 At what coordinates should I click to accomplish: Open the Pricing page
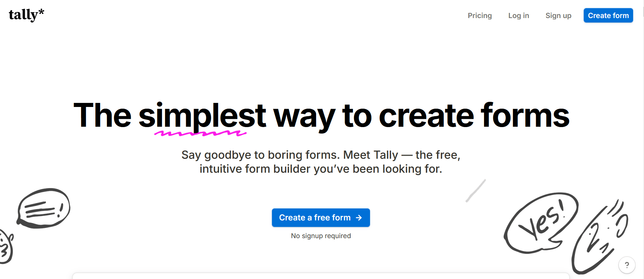(480, 16)
